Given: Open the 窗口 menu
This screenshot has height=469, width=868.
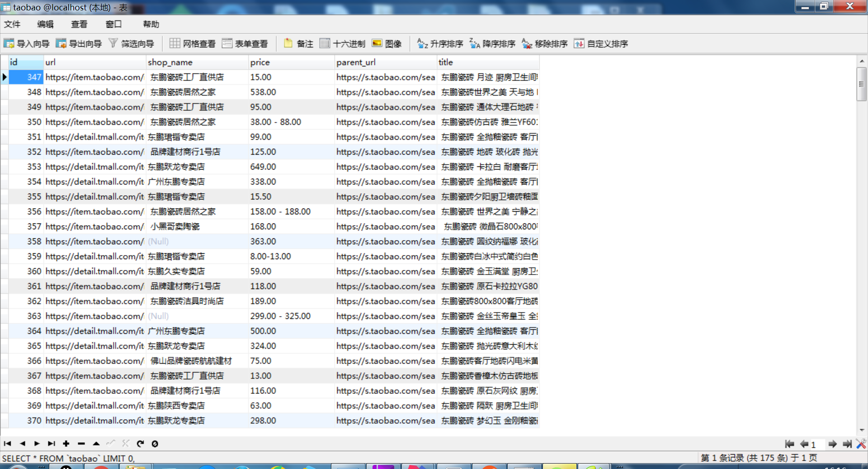Looking at the screenshot, I should pos(113,24).
